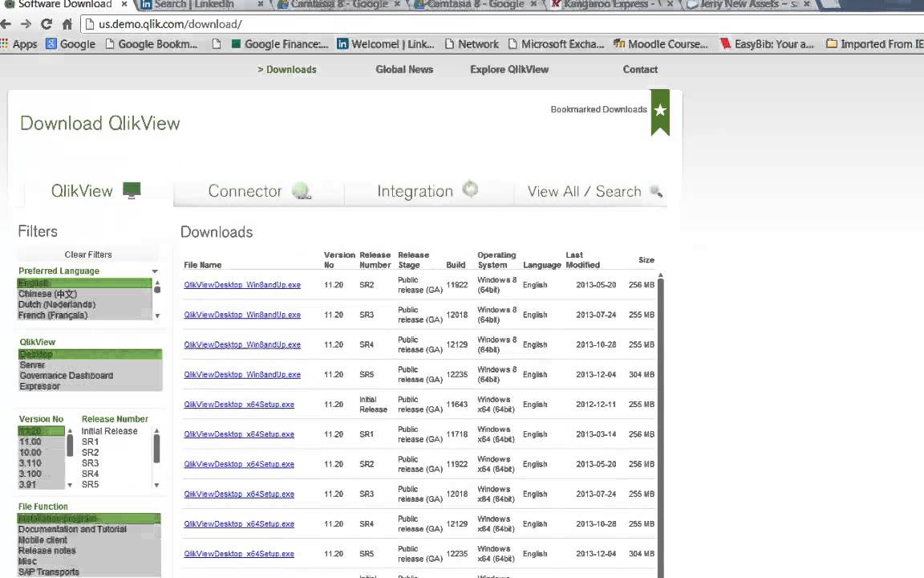Expand the Preferred Language dropdown arrow
Screen dimensions: 924x578
click(155, 271)
